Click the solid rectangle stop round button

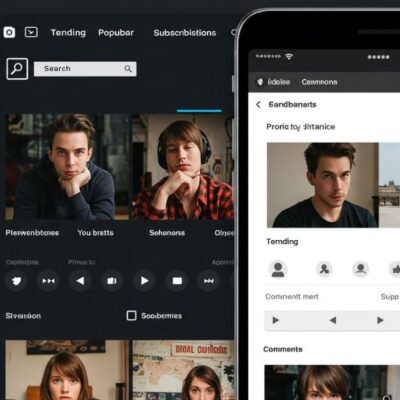177,281
